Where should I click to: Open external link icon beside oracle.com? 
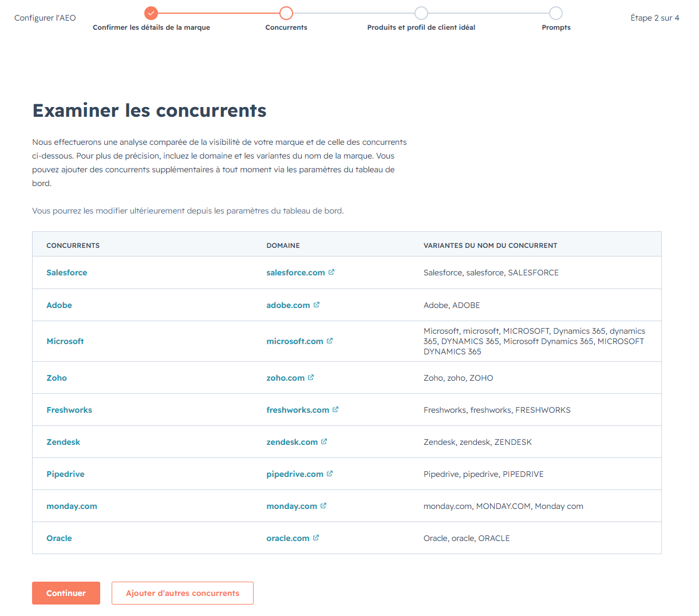pos(316,538)
